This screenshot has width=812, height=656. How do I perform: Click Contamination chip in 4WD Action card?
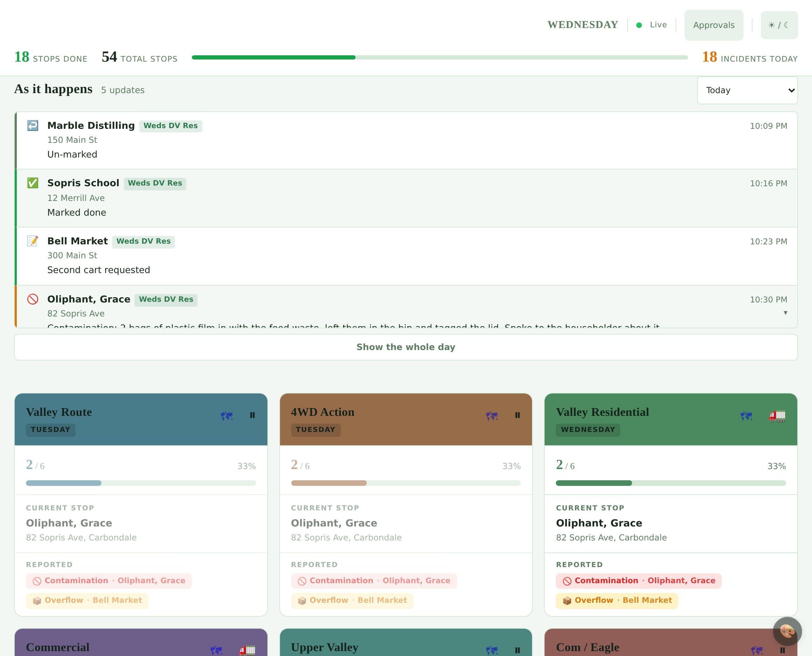[374, 581]
